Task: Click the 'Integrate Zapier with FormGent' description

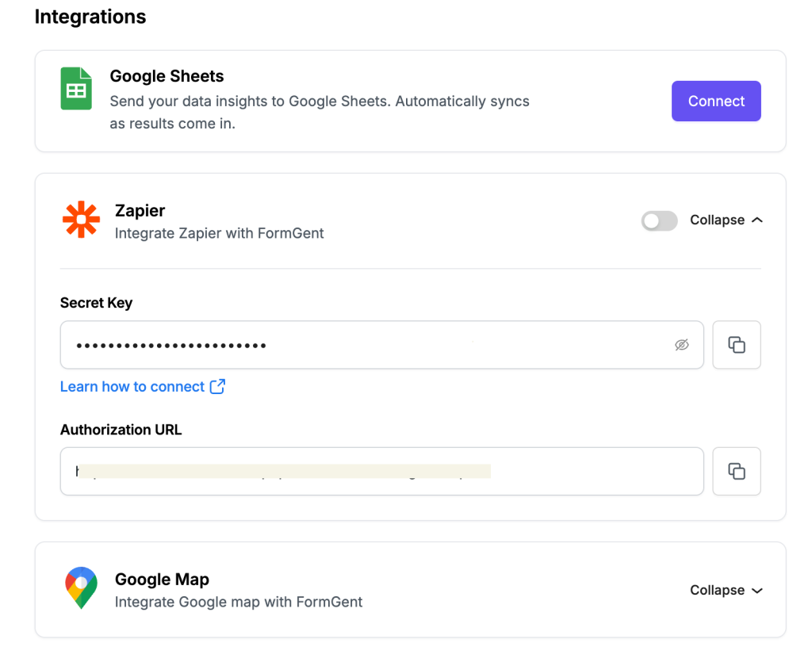Action: (x=219, y=233)
